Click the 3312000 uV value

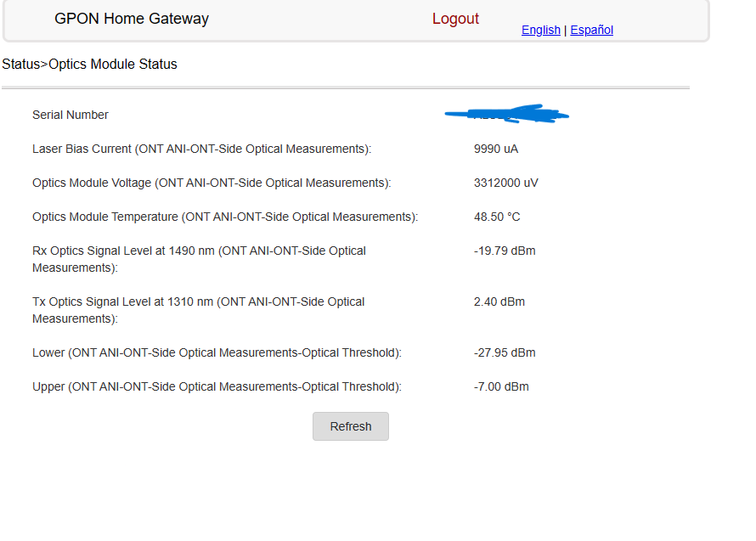(505, 183)
